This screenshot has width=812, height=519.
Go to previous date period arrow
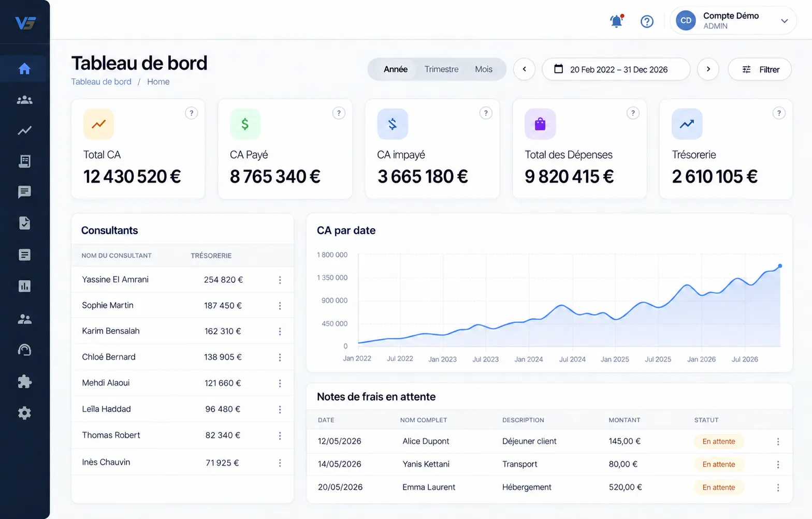click(x=524, y=69)
